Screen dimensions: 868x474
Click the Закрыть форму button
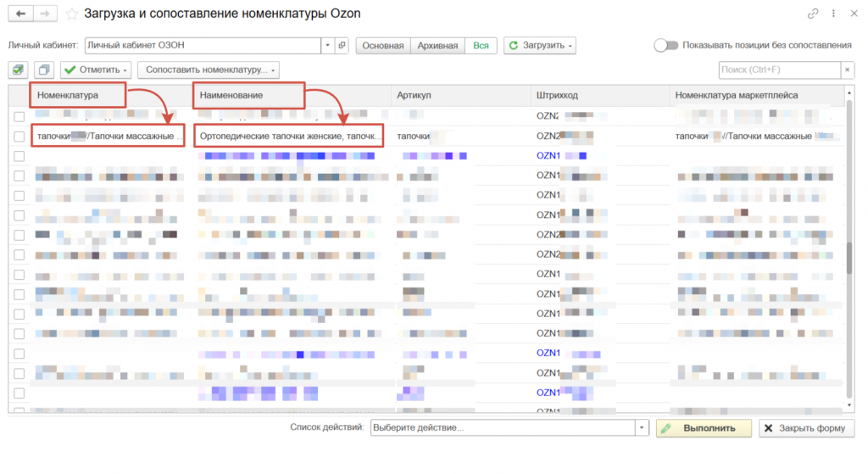(x=806, y=428)
